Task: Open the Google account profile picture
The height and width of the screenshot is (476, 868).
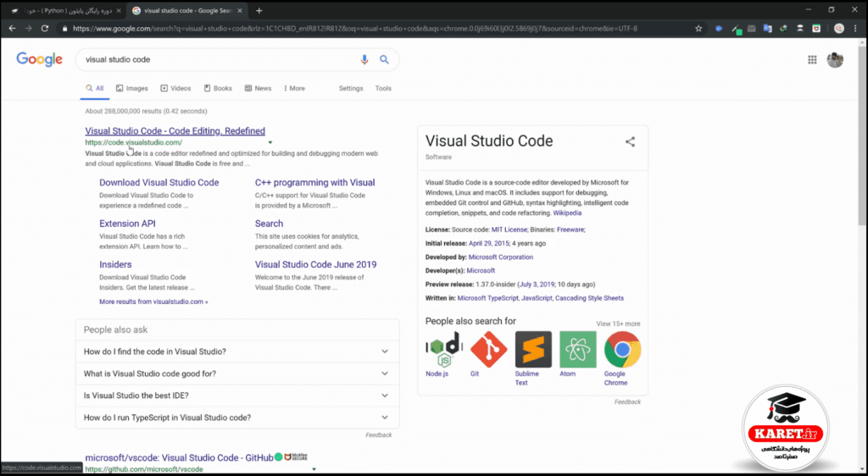Action: pyautogui.click(x=835, y=59)
